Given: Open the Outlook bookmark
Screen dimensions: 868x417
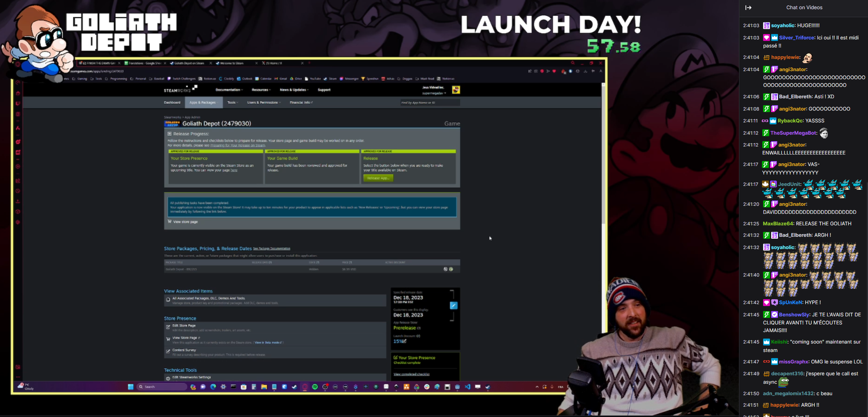Looking at the screenshot, I should [x=245, y=79].
